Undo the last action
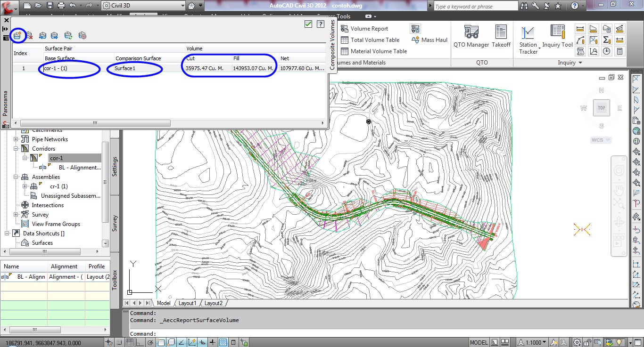 (x=73, y=6)
